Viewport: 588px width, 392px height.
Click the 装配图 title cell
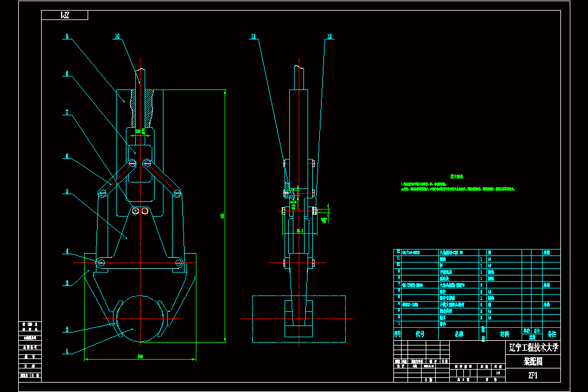pos(533,361)
